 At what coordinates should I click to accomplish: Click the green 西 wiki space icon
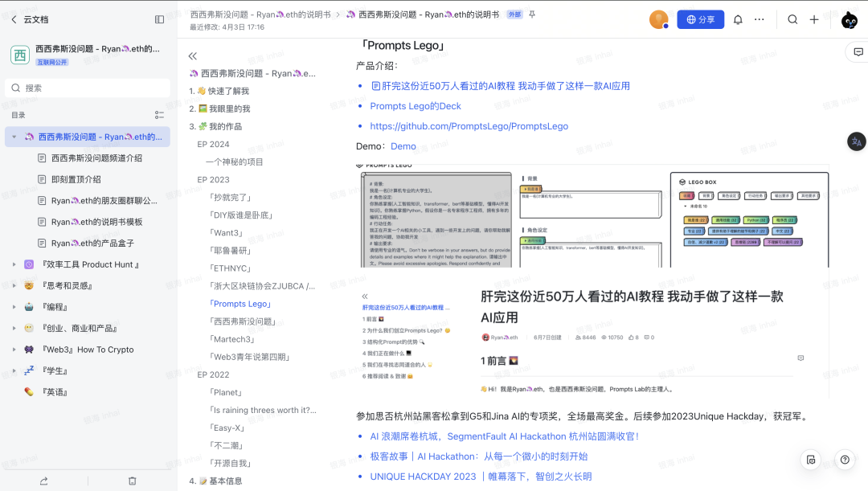point(20,55)
